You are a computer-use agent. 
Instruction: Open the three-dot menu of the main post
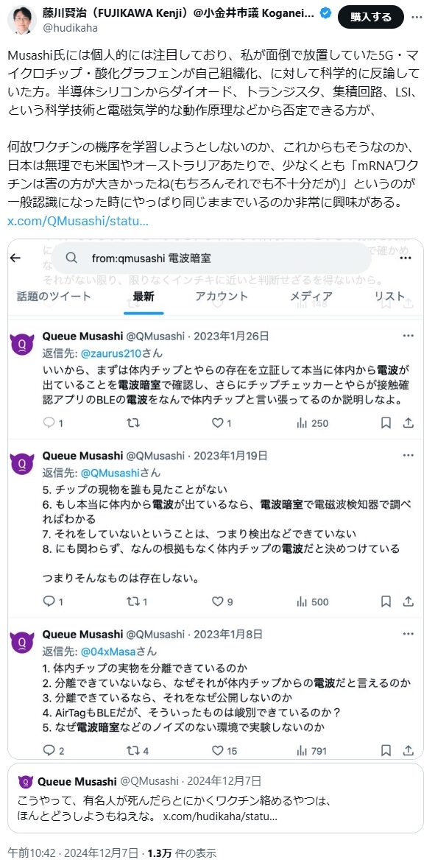(x=418, y=17)
